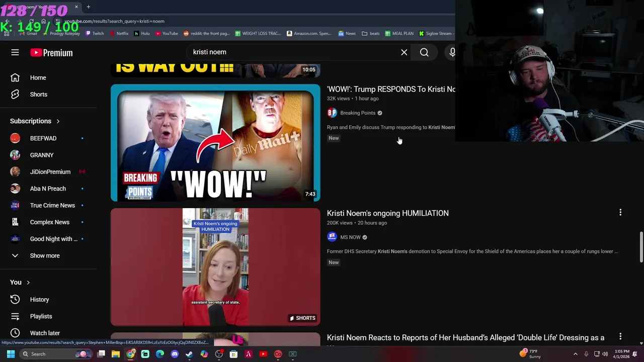Open Kristi Noem's ongoing HUMILIATION title

coord(388,213)
